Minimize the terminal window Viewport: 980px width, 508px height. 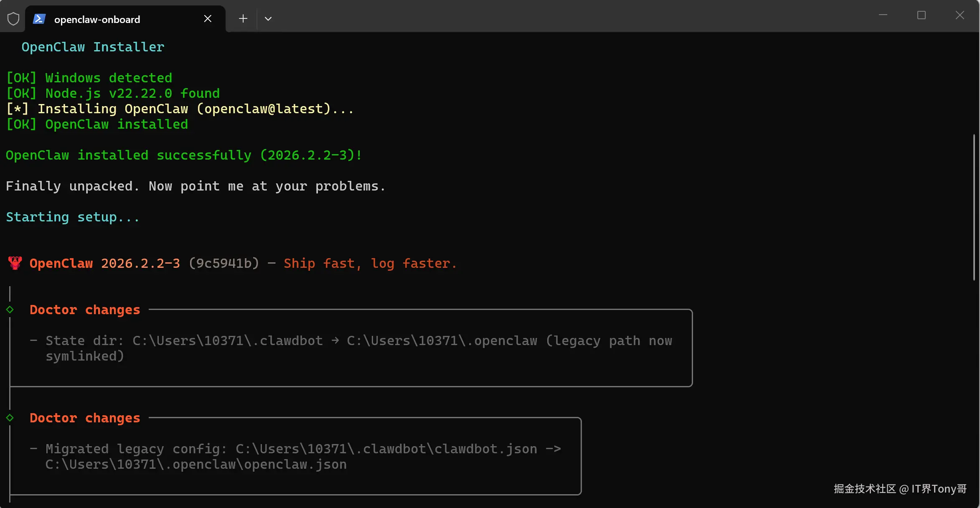(883, 15)
